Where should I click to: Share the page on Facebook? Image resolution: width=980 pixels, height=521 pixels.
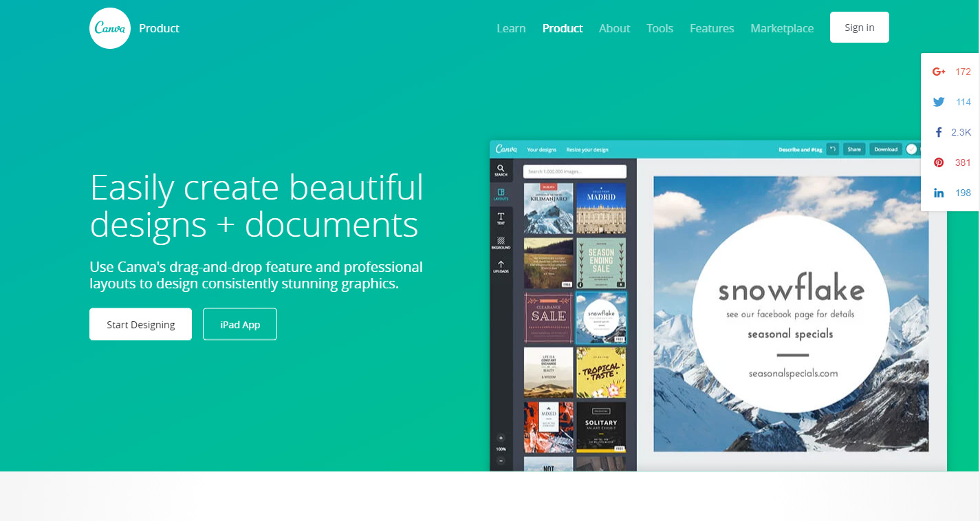(939, 132)
